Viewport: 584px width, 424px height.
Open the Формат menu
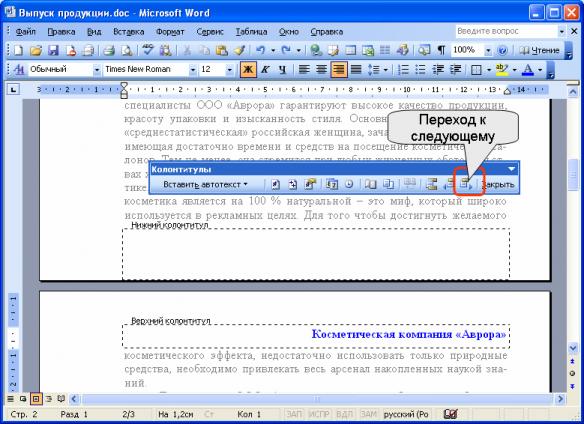(170, 32)
